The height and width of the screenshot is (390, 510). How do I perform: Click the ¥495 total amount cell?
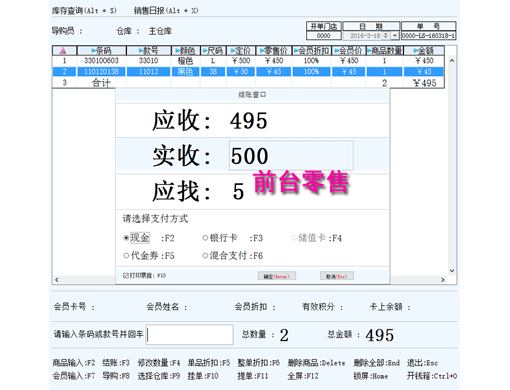[424, 83]
